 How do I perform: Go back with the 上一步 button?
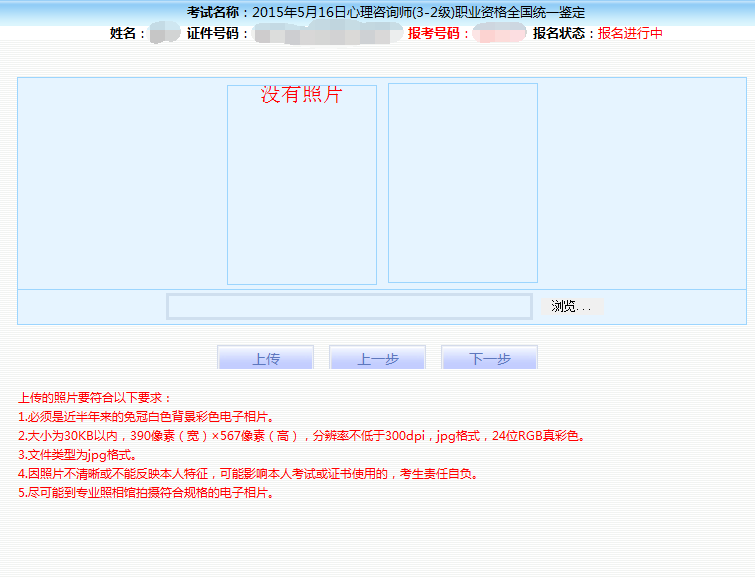click(377, 359)
